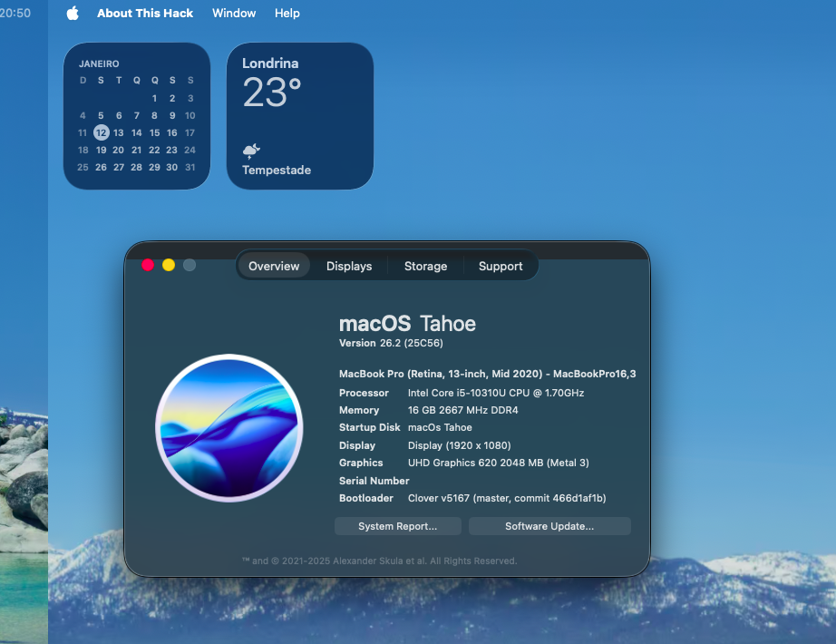Screen dimensions: 836x644
Task: Open the Window menu
Action: coord(234,14)
